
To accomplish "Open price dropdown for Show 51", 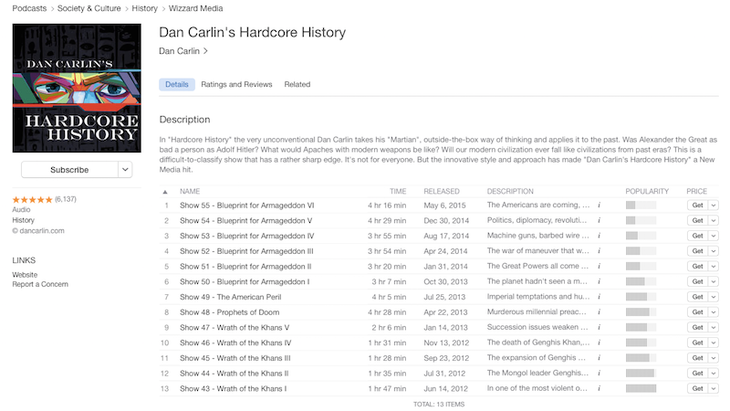I will (x=713, y=266).
